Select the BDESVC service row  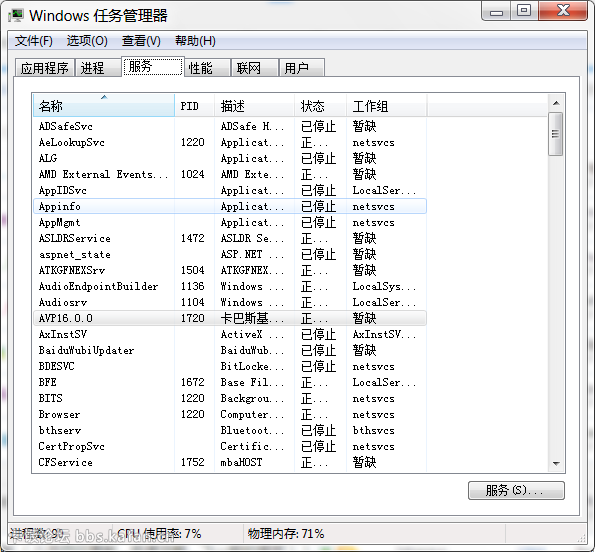pyautogui.click(x=230, y=366)
